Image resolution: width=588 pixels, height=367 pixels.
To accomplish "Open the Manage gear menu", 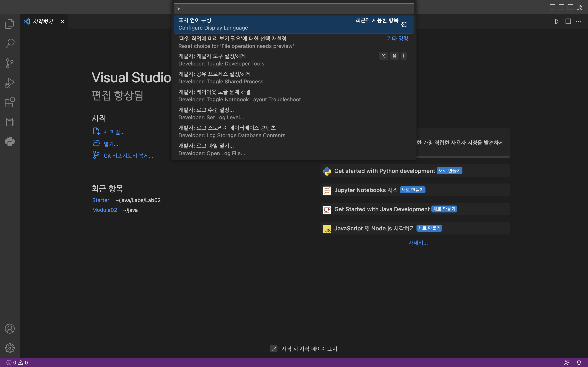I will coord(10,348).
